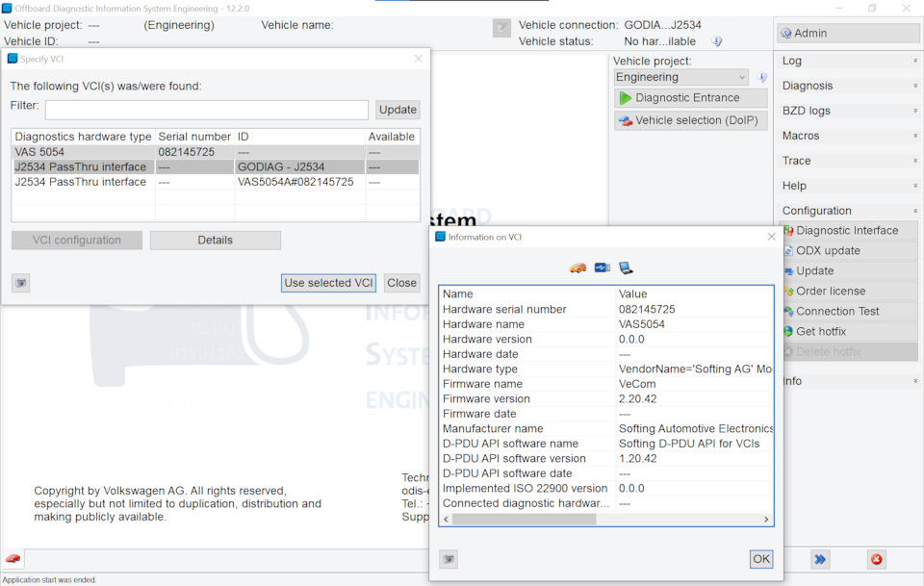924x586 pixels.
Task: Close the Information on VCI dialog
Action: point(771,237)
